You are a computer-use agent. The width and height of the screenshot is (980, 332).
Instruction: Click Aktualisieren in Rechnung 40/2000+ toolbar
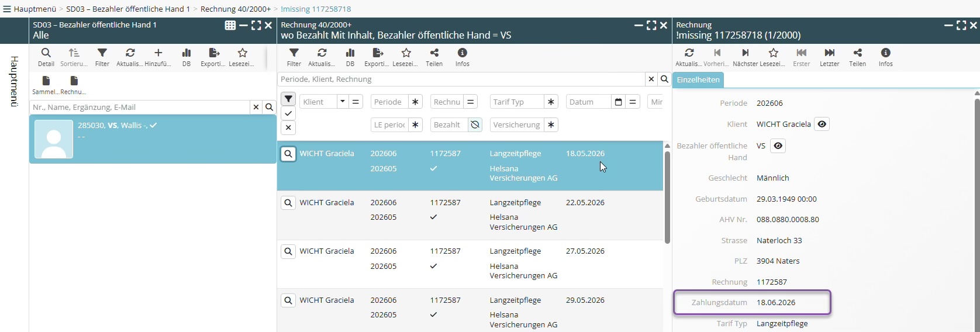322,57
